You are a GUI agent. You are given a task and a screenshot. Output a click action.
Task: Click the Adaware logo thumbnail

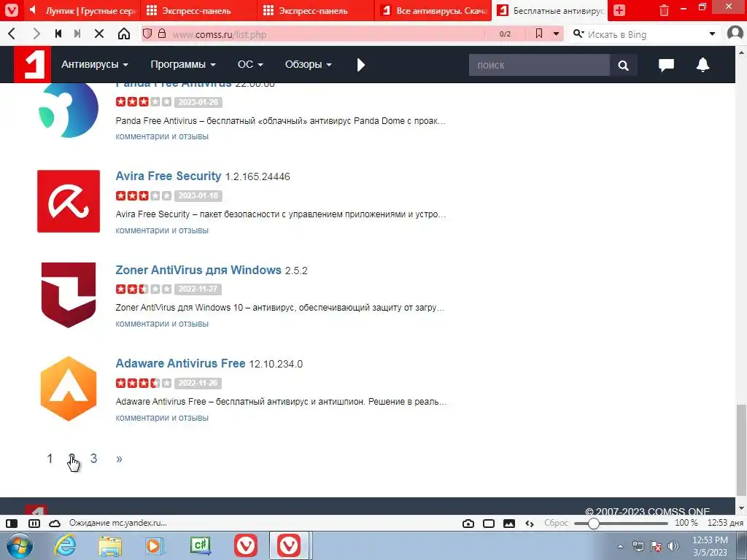[x=69, y=389]
